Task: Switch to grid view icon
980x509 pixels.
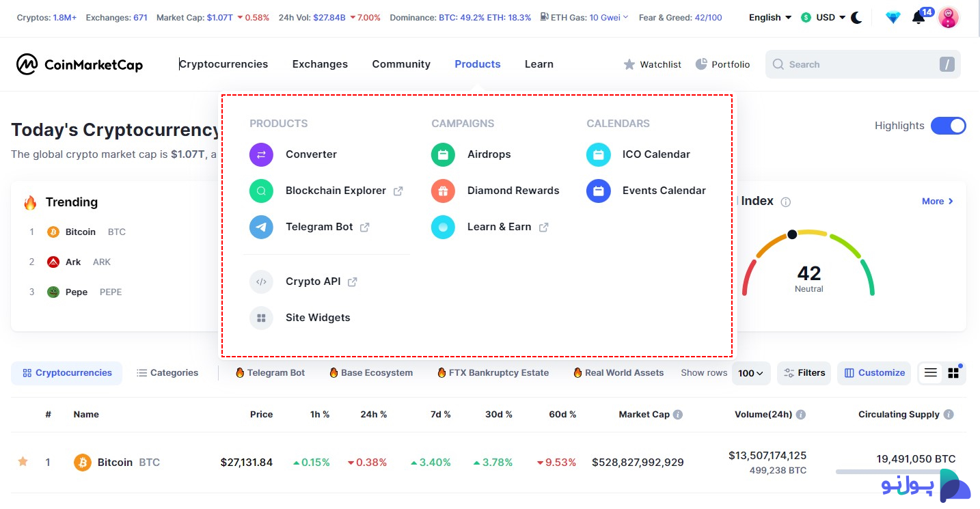Action: [953, 373]
